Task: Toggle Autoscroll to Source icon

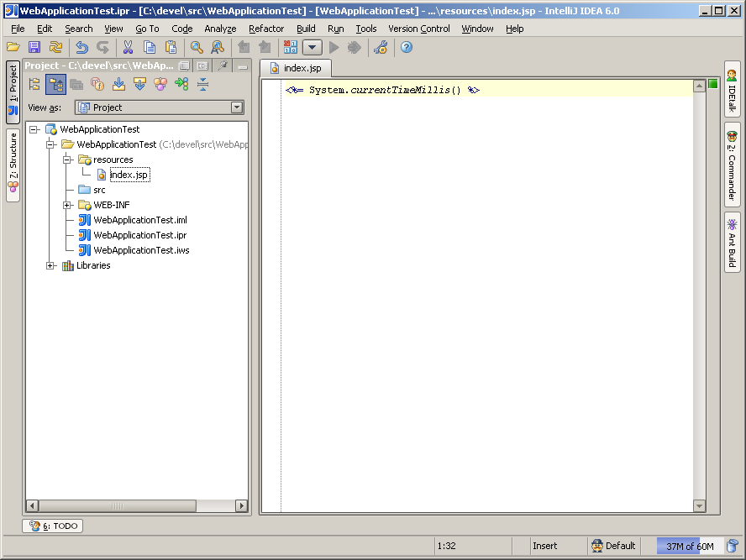Action: click(118, 85)
